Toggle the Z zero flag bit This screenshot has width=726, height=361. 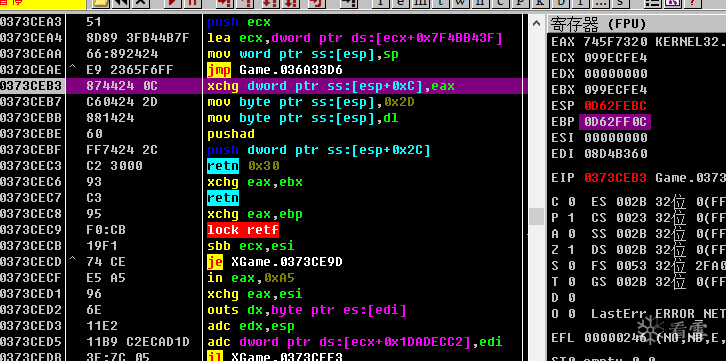(572, 249)
